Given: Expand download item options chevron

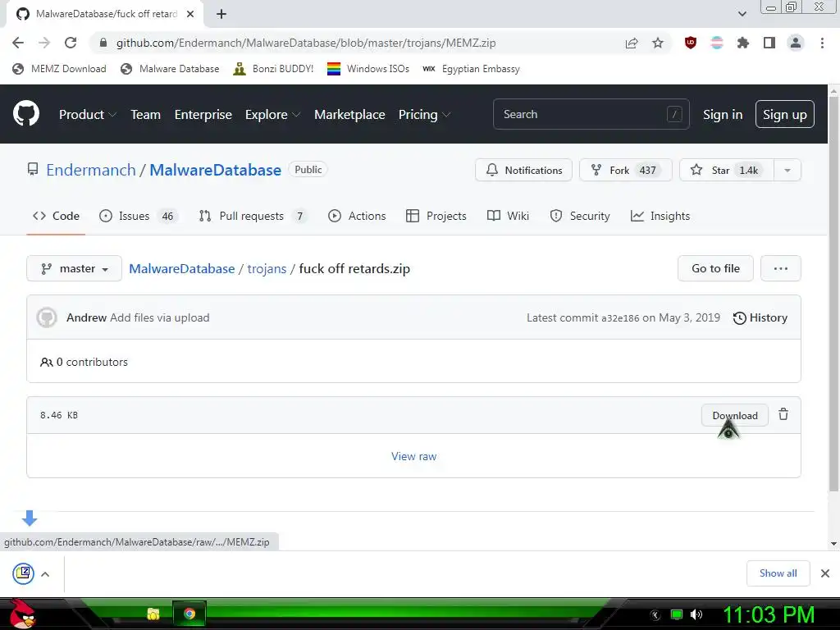Looking at the screenshot, I should pyautogui.click(x=46, y=573).
